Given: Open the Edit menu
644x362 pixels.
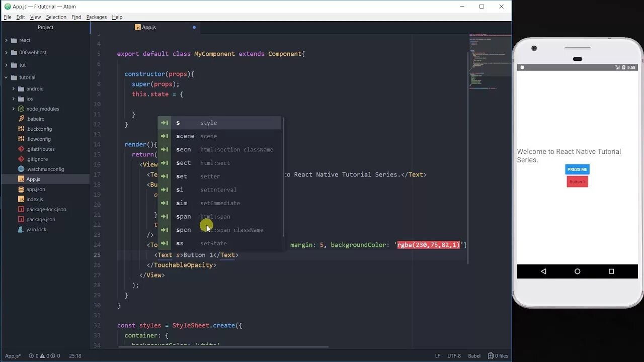Looking at the screenshot, I should point(21,17).
